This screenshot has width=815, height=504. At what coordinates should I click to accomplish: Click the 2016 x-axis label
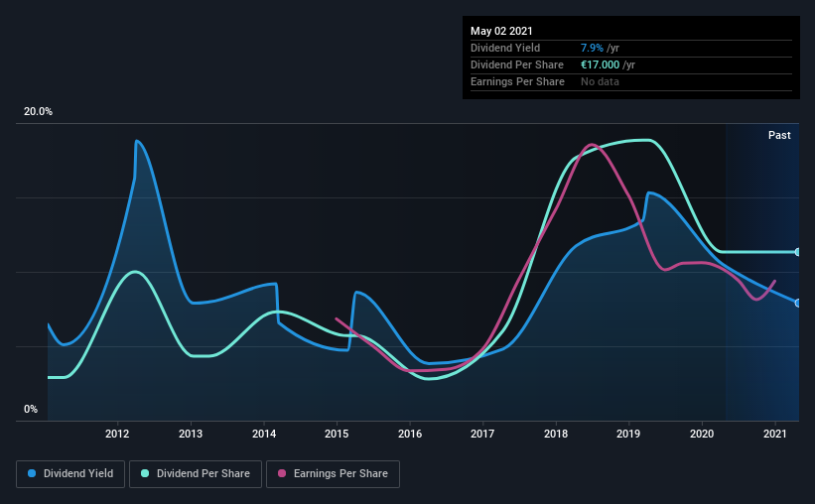(410, 434)
